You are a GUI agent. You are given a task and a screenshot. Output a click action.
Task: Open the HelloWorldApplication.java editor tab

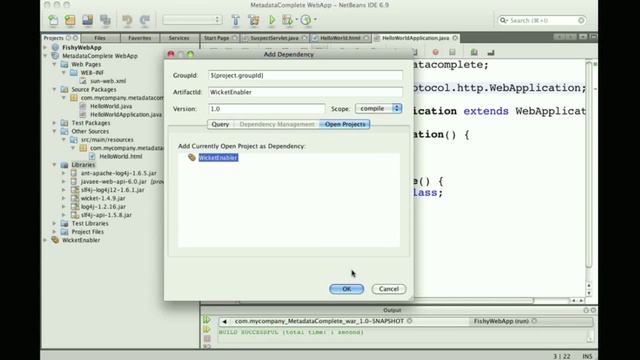point(416,38)
